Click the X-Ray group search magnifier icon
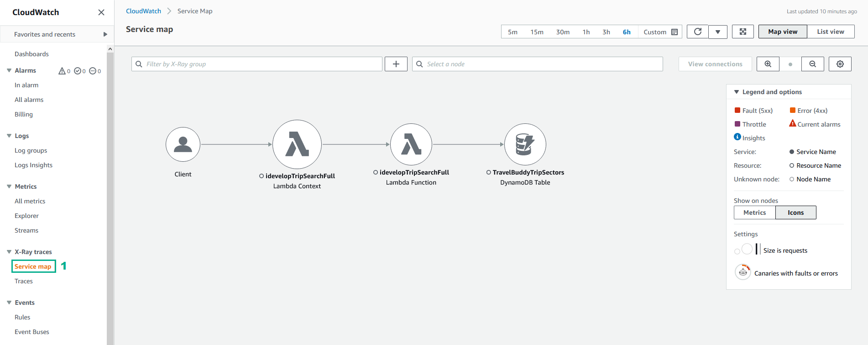 (139, 64)
